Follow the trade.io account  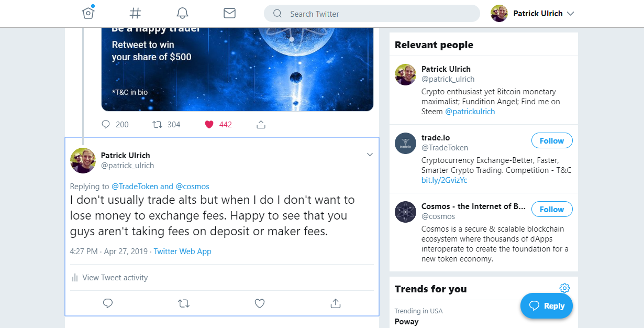tap(552, 141)
